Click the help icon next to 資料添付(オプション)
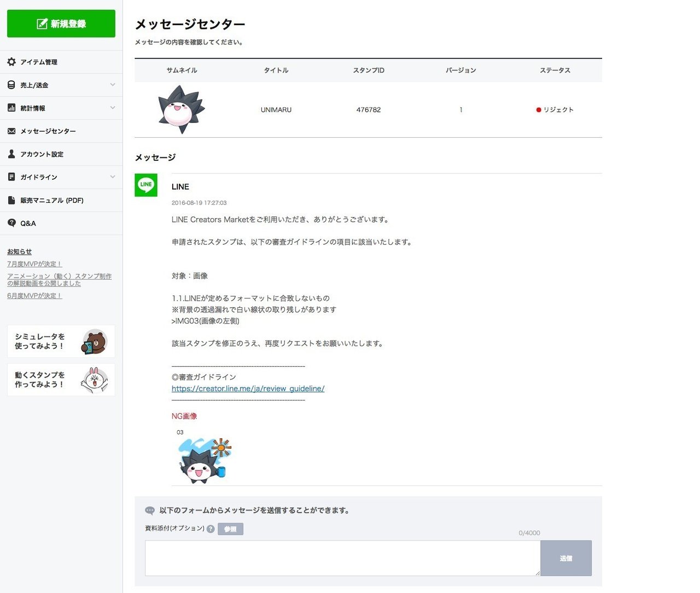The image size is (700, 593). 211,529
